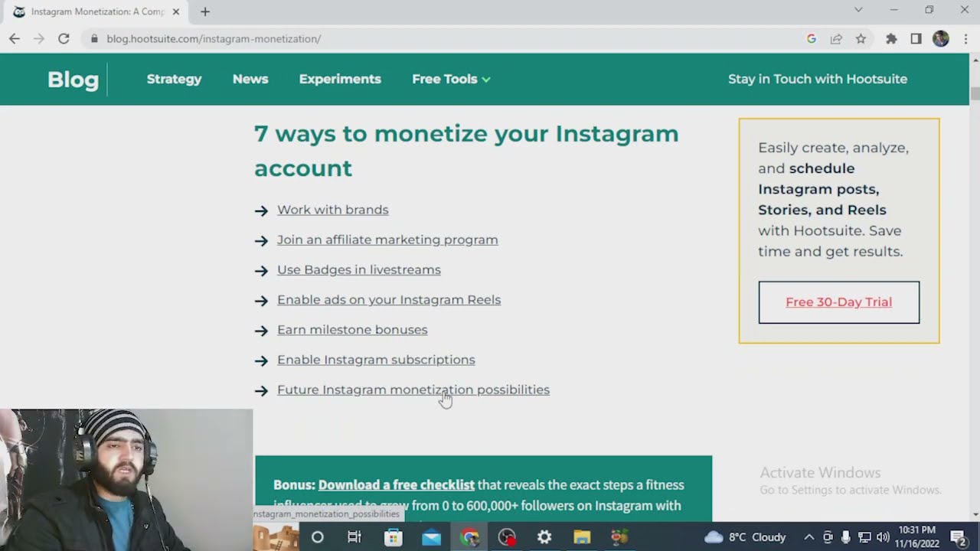Screen dimensions: 980x551
Task: Open the Extensions puzzle icon
Action: click(891, 38)
